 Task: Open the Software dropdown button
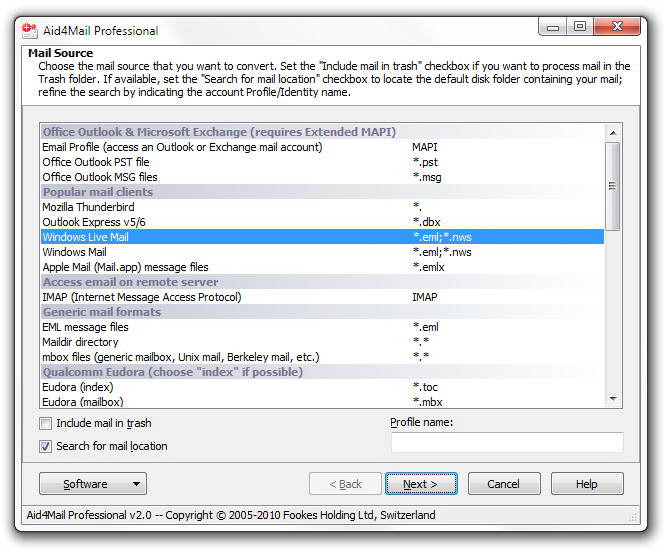point(92,484)
